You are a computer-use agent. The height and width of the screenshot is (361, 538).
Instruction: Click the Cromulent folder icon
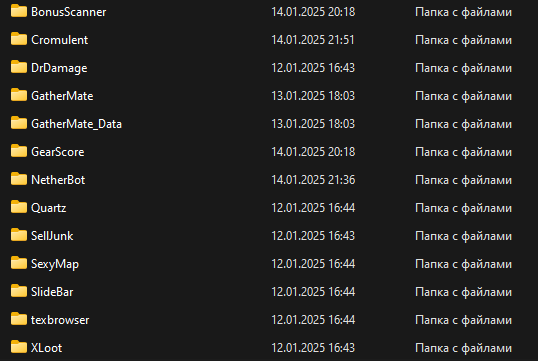(x=19, y=39)
